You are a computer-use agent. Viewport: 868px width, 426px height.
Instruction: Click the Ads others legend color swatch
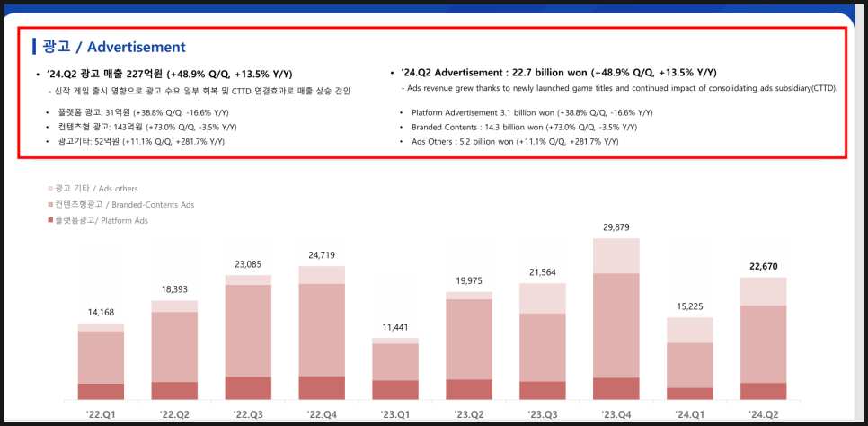coord(51,189)
